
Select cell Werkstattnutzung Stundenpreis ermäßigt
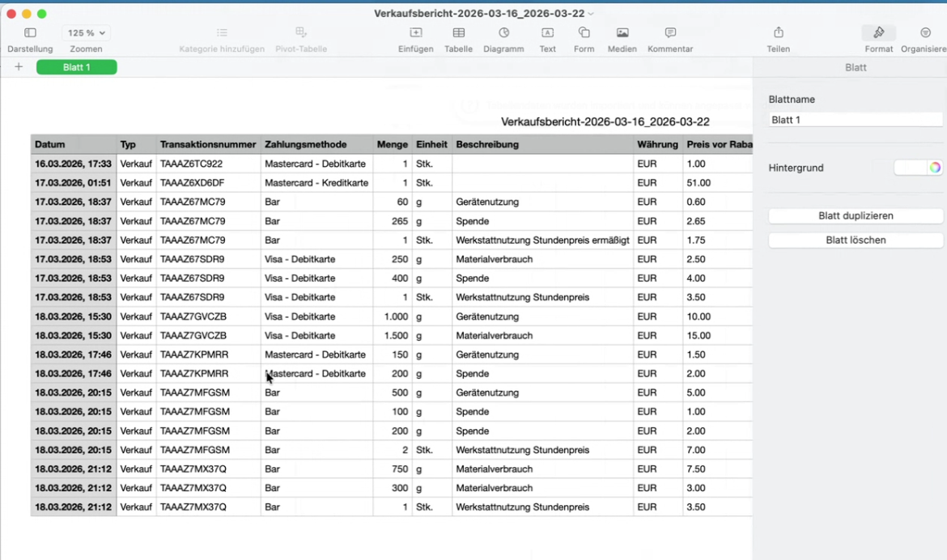[x=542, y=240]
